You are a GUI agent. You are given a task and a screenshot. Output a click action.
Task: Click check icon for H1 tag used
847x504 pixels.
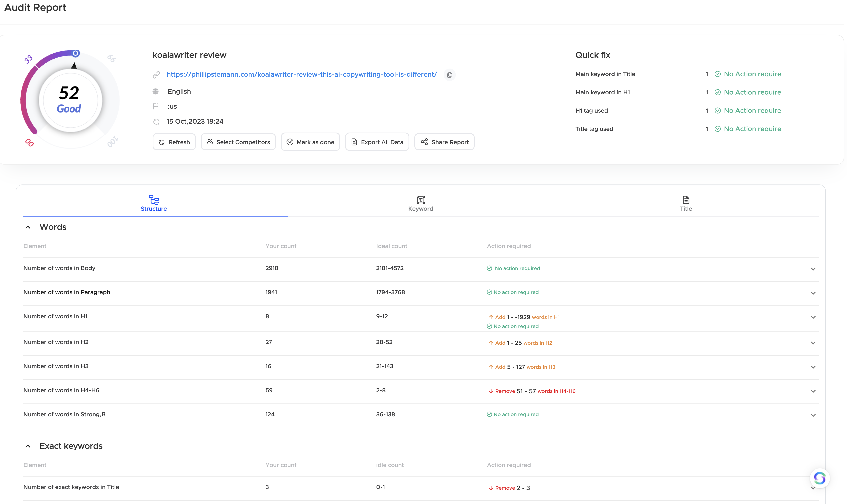(717, 111)
